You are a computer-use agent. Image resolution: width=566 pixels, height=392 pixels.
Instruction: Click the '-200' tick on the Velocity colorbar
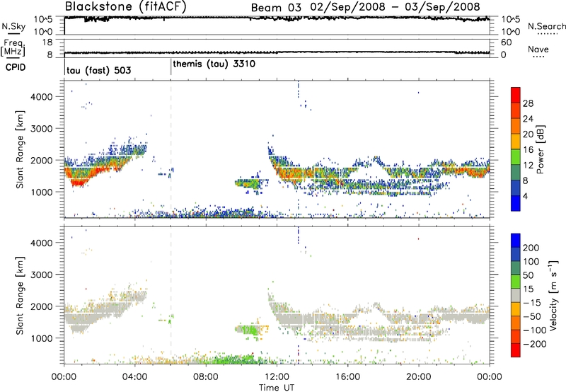click(x=534, y=344)
